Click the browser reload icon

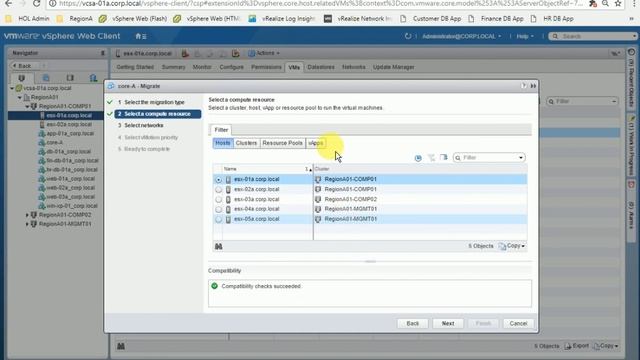click(x=36, y=4)
